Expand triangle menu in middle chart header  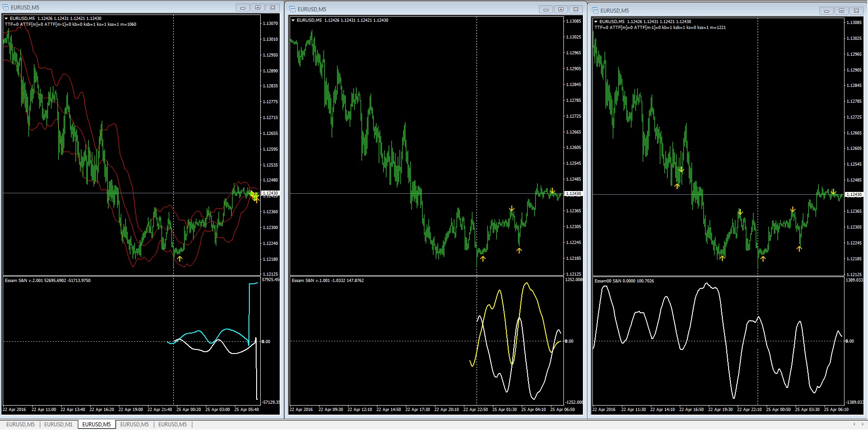click(293, 20)
